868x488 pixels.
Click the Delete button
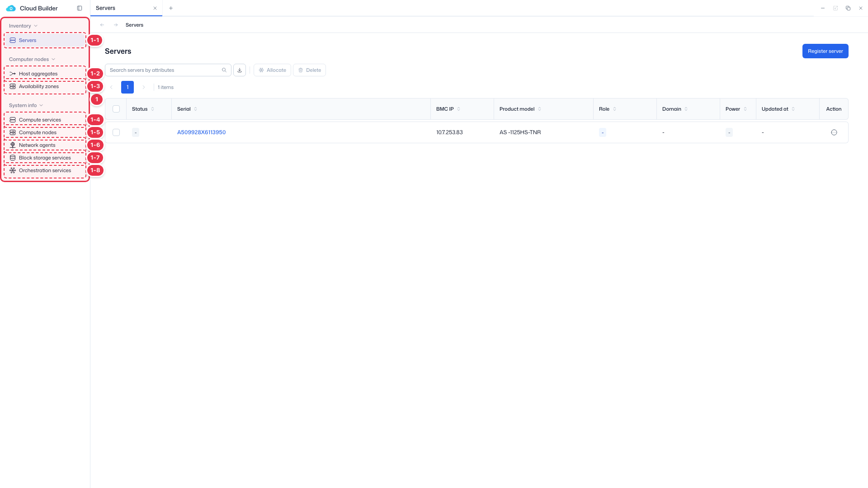[x=310, y=70]
